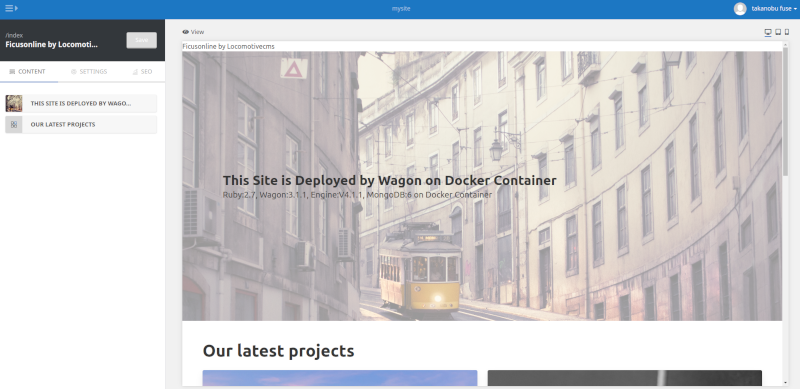
Task: Switch preview to tablet display icon
Action: pos(778,32)
